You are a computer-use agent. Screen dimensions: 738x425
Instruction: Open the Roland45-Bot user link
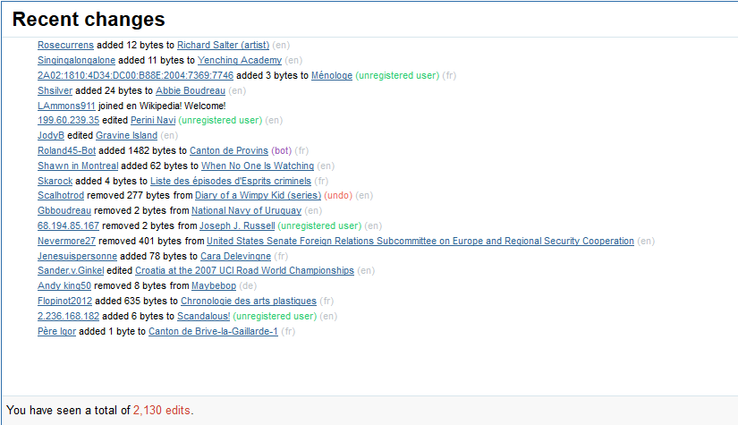coord(66,151)
